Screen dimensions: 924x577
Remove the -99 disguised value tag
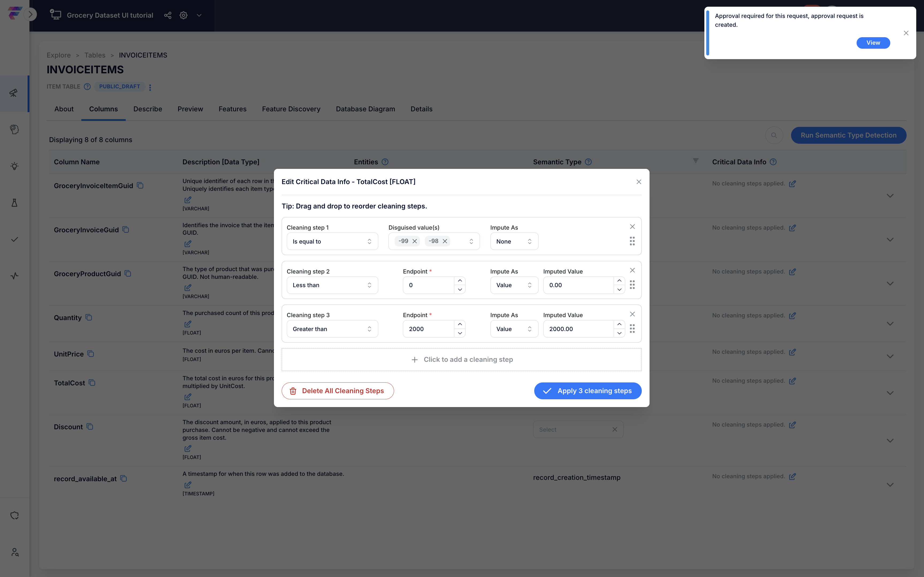tap(415, 241)
